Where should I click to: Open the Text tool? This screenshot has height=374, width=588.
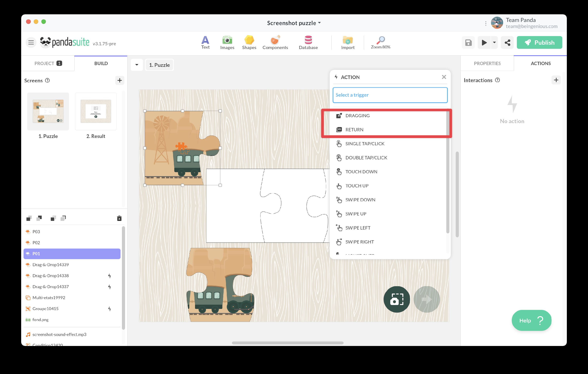point(205,42)
